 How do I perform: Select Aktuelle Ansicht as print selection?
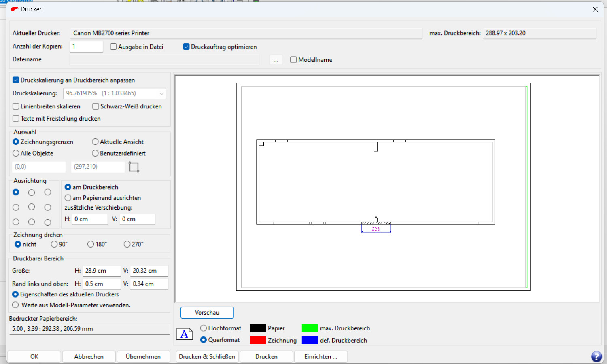pos(96,142)
